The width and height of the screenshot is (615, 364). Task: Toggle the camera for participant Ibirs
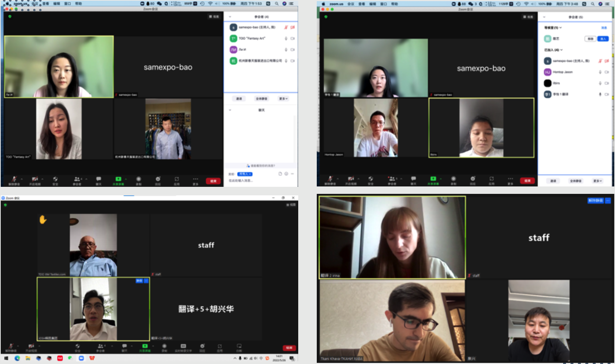tap(607, 83)
